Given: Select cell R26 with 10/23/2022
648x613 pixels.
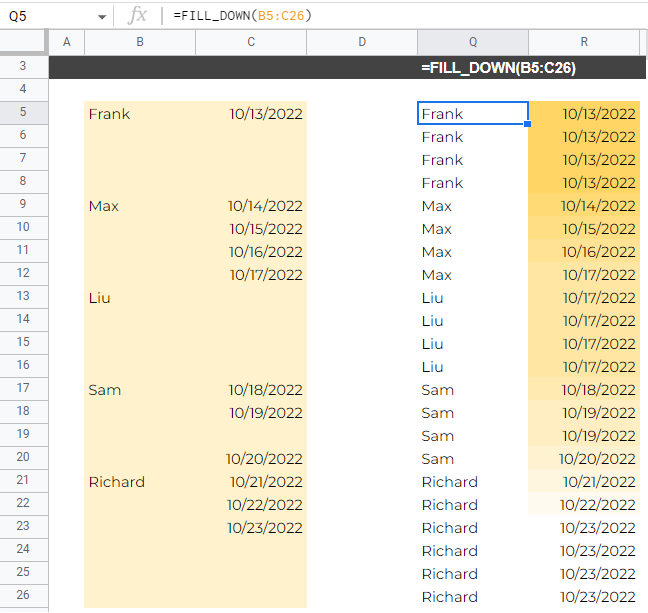Looking at the screenshot, I should click(584, 596).
